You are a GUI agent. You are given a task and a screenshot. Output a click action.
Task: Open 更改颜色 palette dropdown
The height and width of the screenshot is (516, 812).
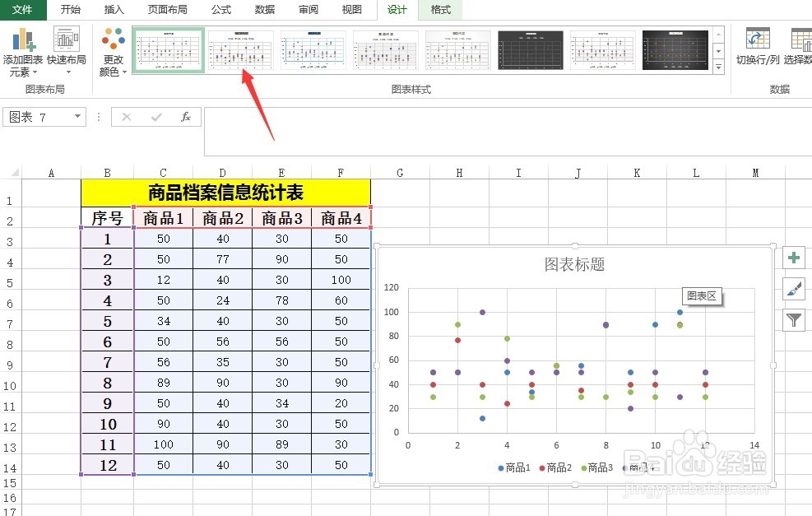click(x=113, y=52)
